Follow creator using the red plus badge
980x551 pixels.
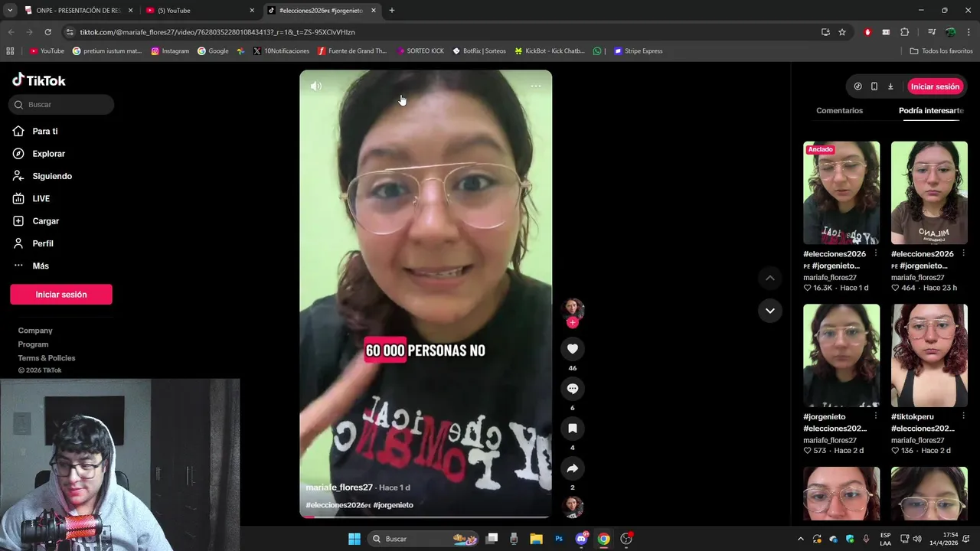pyautogui.click(x=572, y=323)
